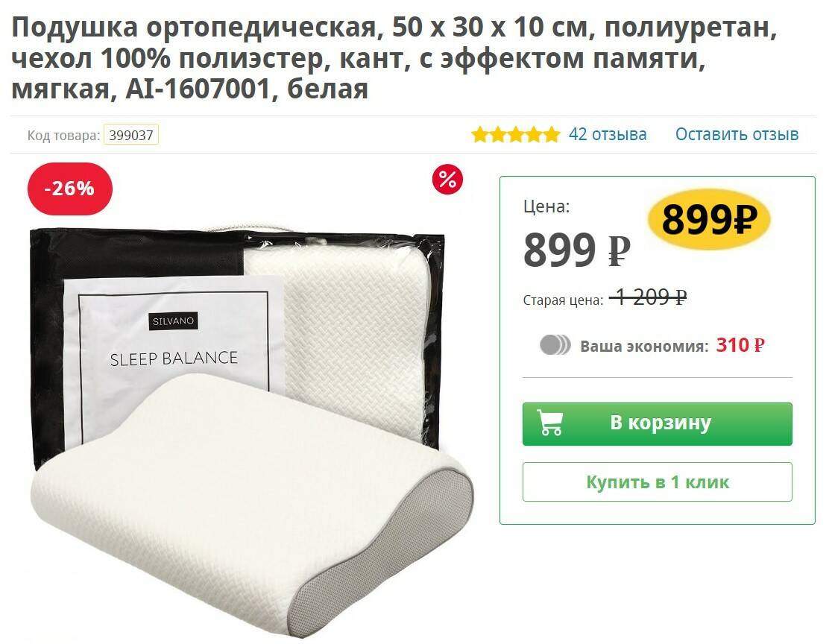832x644 pixels.
Task: Click the red -26% discount badge
Action: 70,189
